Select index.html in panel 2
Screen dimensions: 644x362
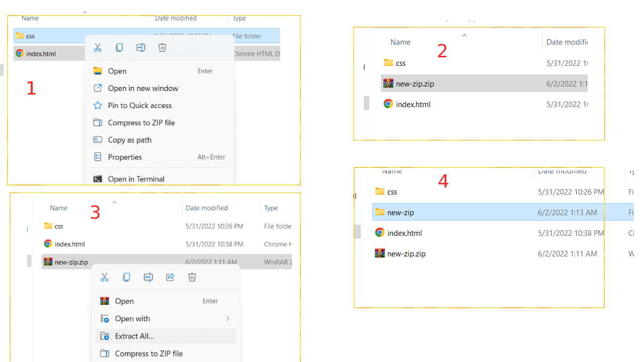coord(484,104)
